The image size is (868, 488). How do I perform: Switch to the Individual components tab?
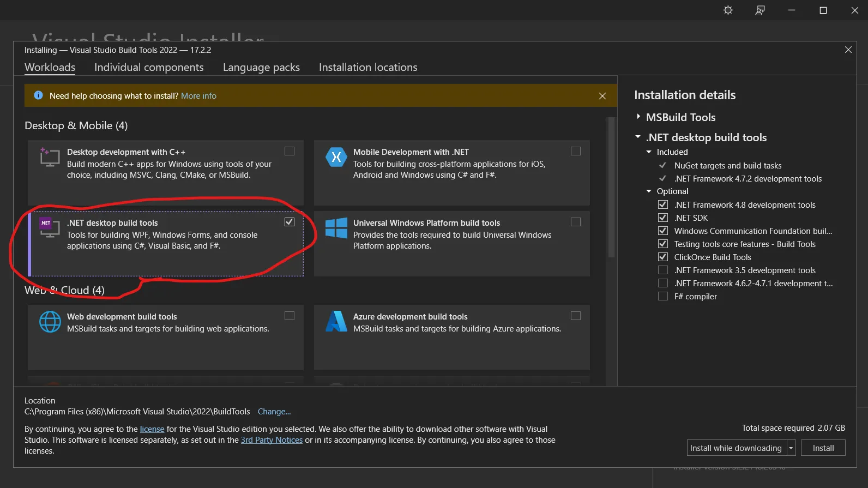149,67
